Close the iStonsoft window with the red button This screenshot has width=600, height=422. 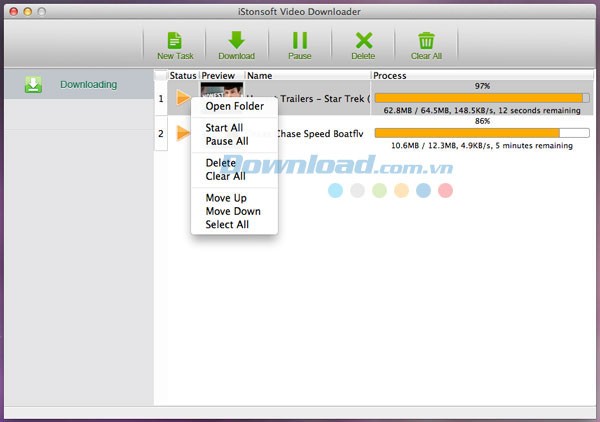pos(14,11)
